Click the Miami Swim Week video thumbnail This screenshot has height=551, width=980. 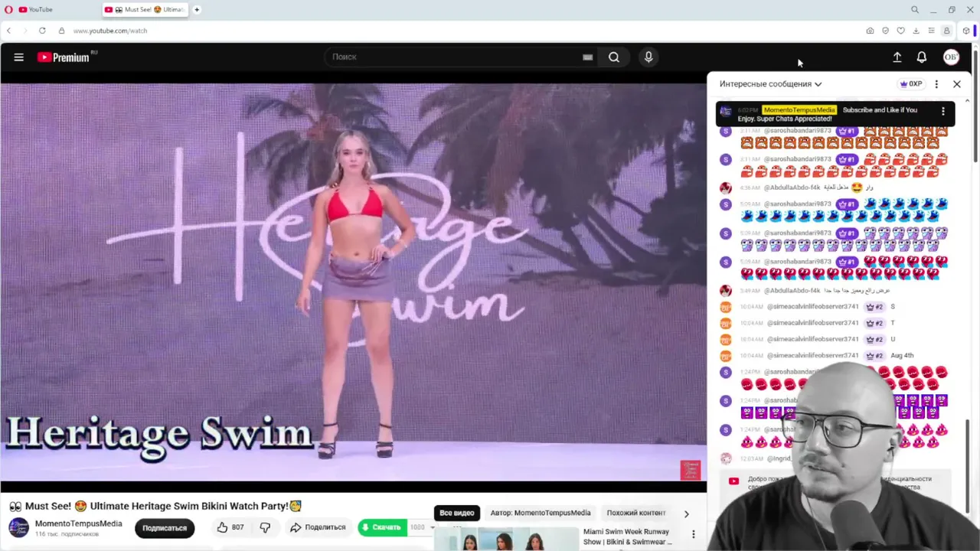point(506,539)
